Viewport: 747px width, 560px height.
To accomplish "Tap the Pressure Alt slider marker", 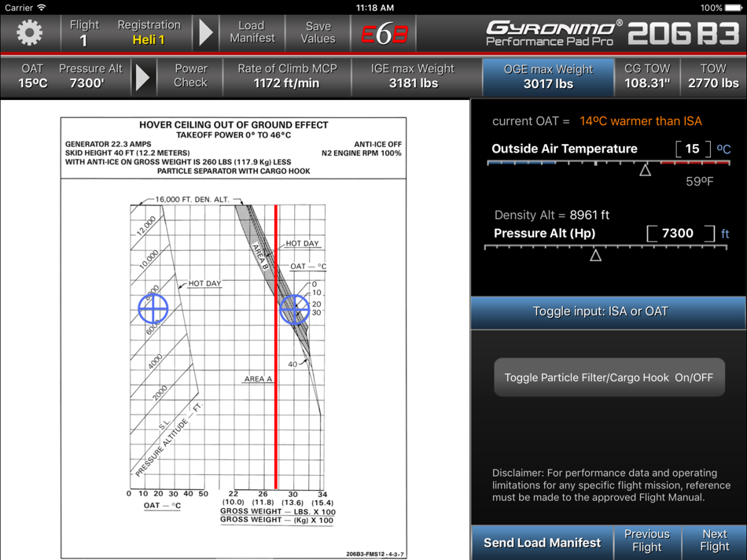I will 595,256.
